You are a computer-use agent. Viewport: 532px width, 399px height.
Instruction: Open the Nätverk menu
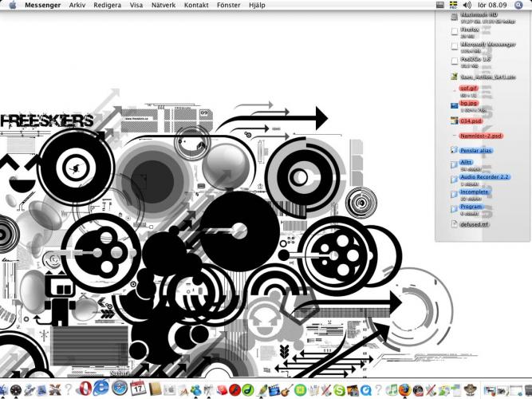point(164,5)
